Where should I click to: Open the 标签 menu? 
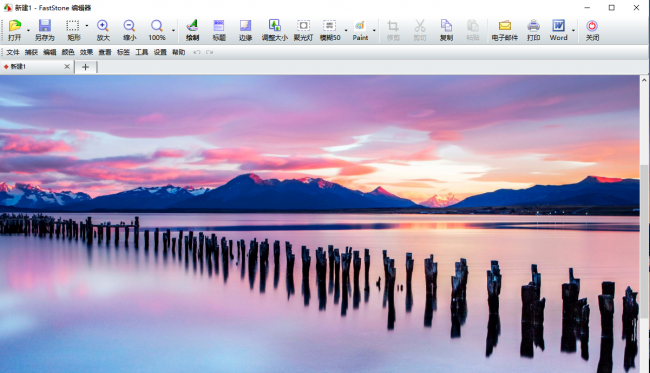point(123,52)
